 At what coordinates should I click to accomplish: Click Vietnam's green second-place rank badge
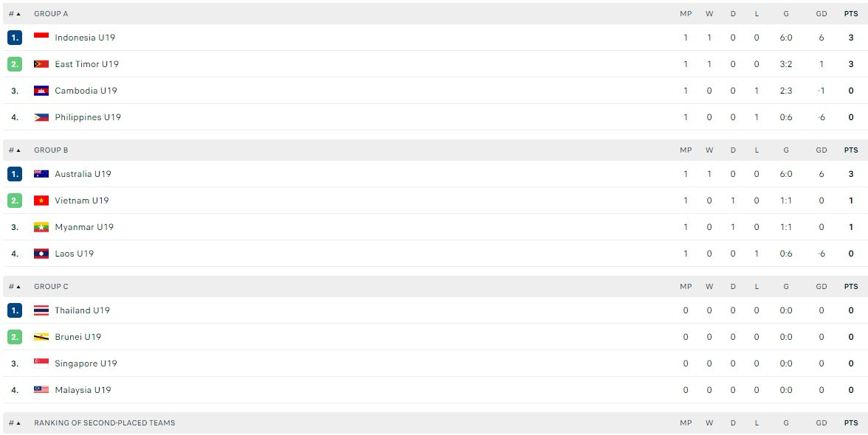click(15, 201)
